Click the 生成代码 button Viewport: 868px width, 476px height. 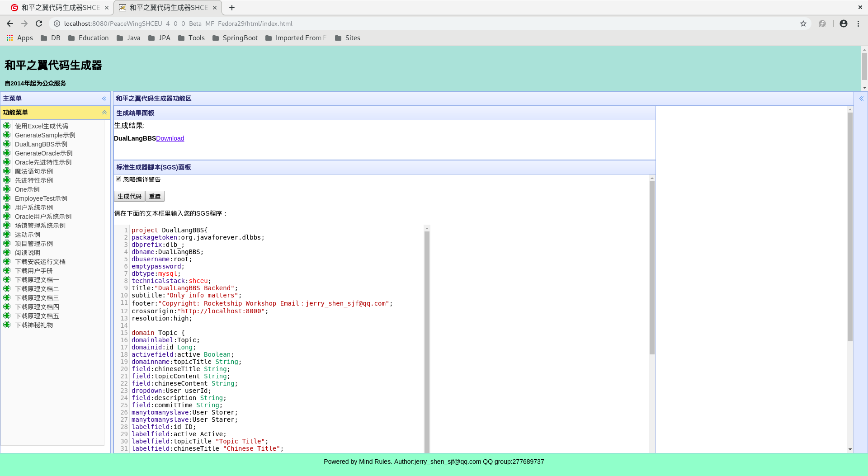pos(129,196)
